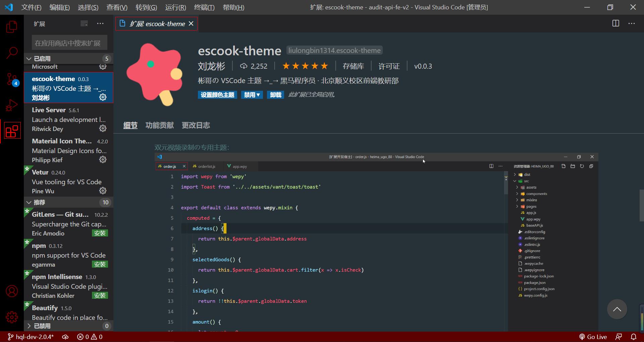Split the editor to the right
Screen dimensions: 644x342
616,23
